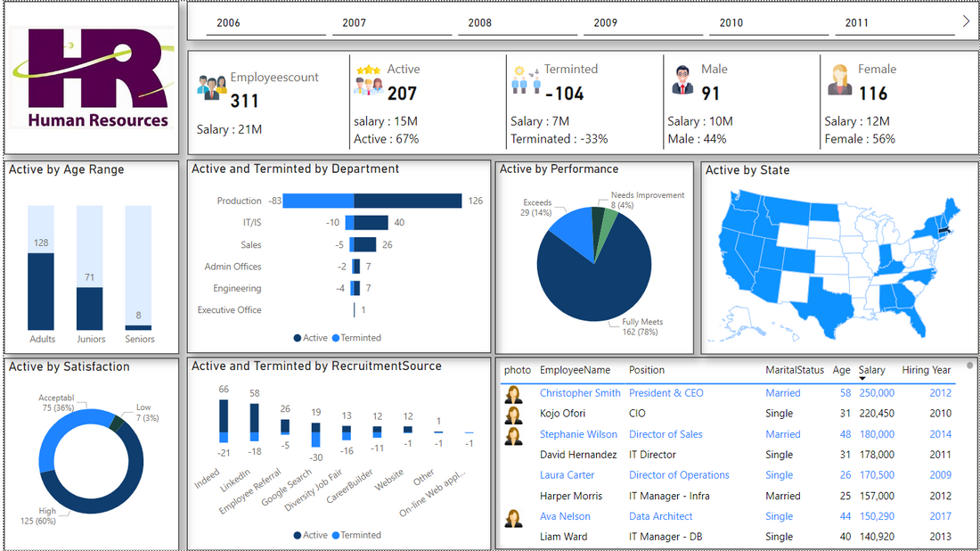
Task: Toggle Active legend in Department chart
Action: coord(311,338)
